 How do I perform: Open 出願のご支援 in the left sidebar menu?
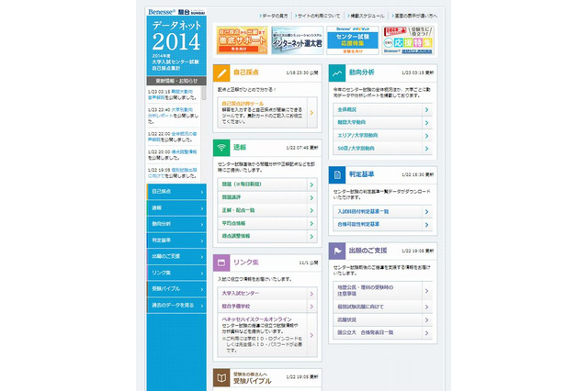pos(176,257)
